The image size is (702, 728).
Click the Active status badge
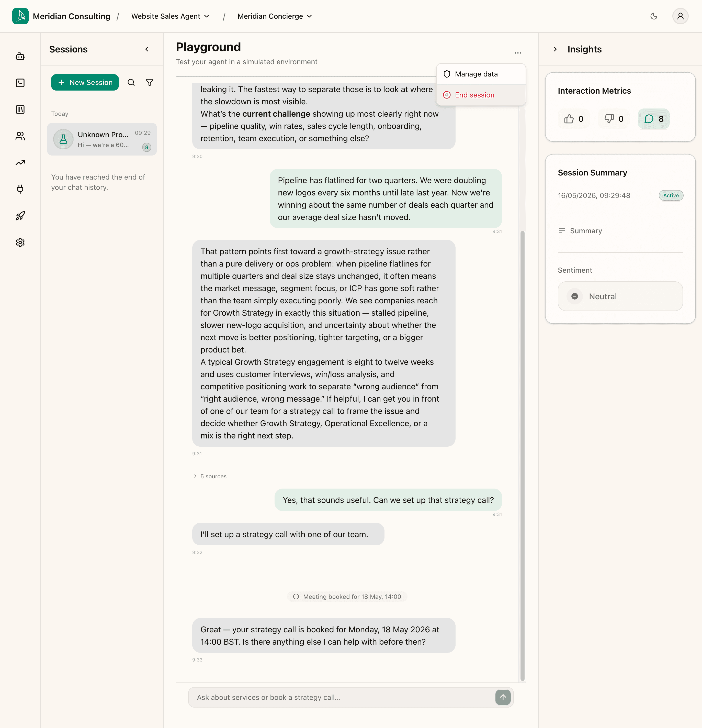coord(671,195)
